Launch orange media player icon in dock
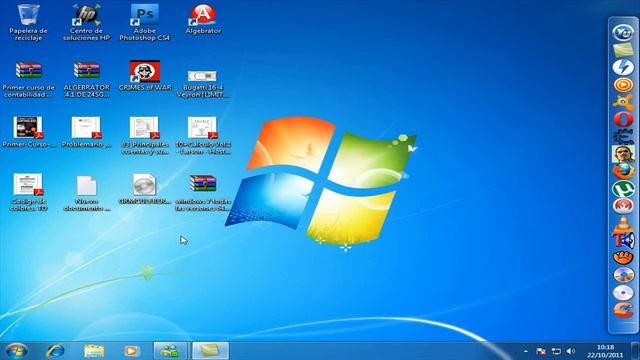The height and width of the screenshot is (360, 640). (623, 85)
